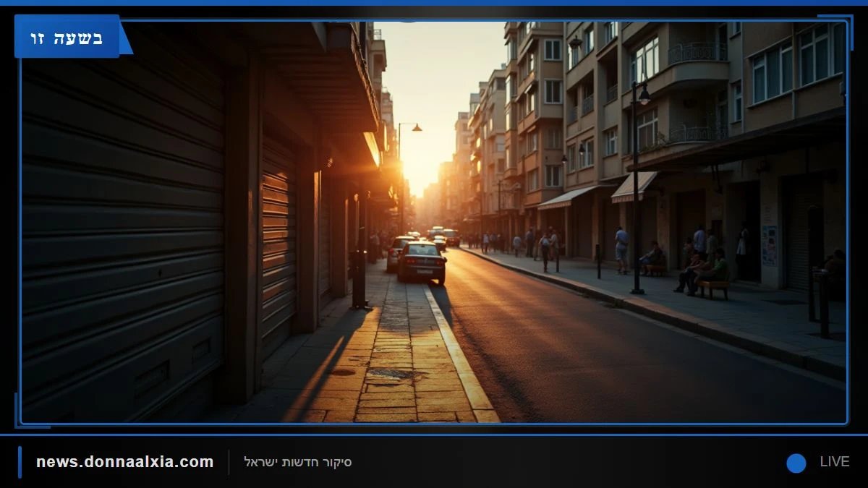
Task: Click the people sitting on the bench
Action: coord(702,273)
